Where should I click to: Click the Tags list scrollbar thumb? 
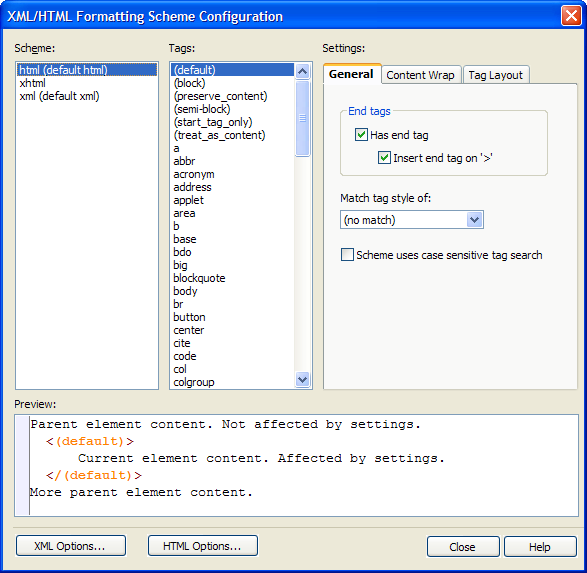click(x=302, y=118)
